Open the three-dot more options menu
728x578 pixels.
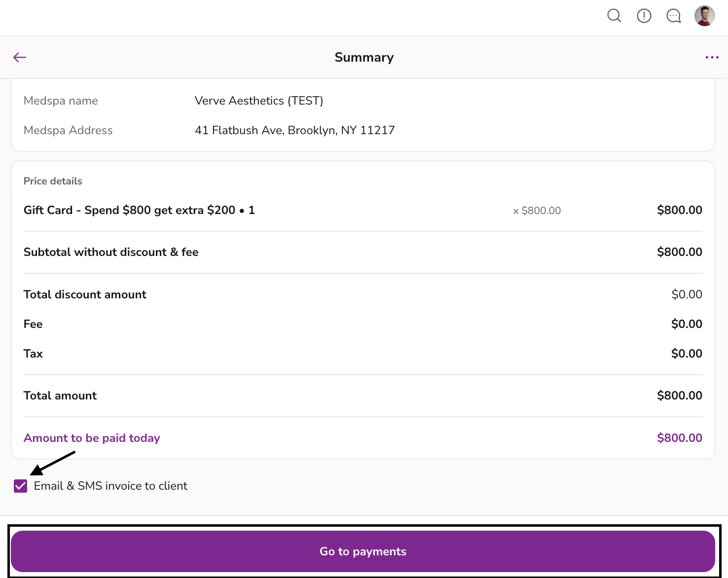pos(712,57)
